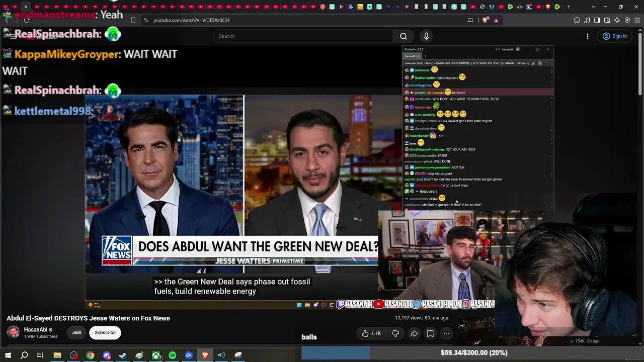Open the media control music-note icon
This screenshot has height=362, width=644.
click(x=587, y=20)
